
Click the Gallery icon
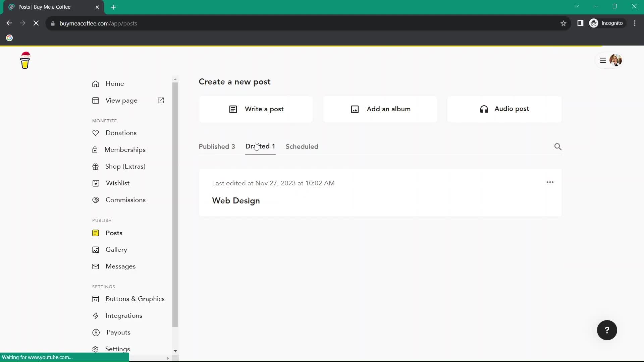[96, 249]
